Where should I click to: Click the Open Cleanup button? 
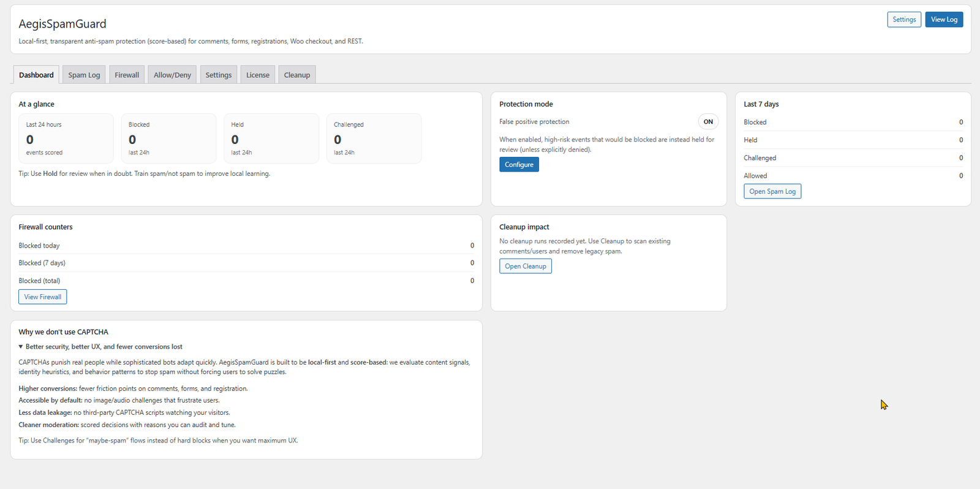[x=526, y=267]
